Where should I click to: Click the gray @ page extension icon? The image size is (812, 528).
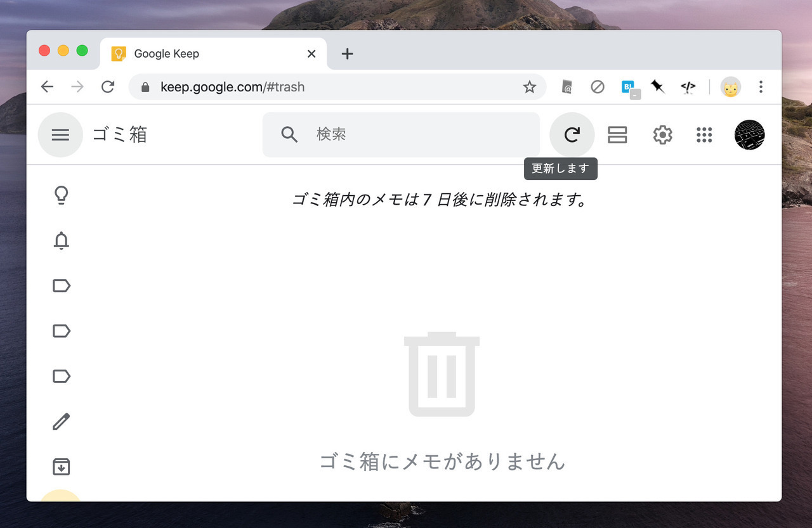(567, 87)
